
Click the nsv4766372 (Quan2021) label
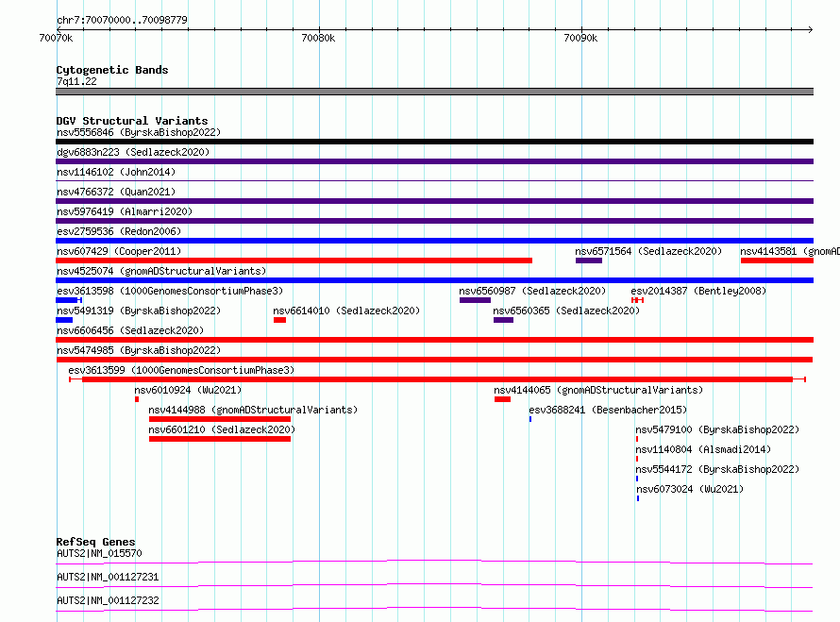click(x=116, y=192)
